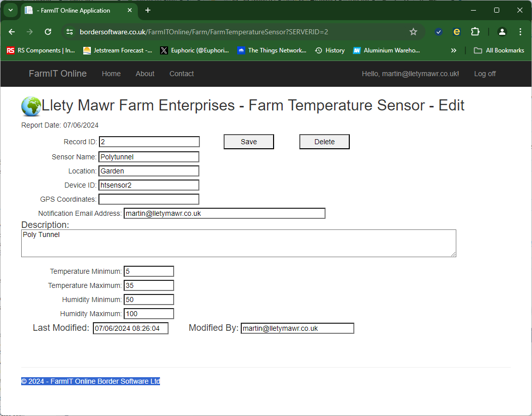Click the browser address bar URL
The height and width of the screenshot is (416, 532).
pos(204,32)
